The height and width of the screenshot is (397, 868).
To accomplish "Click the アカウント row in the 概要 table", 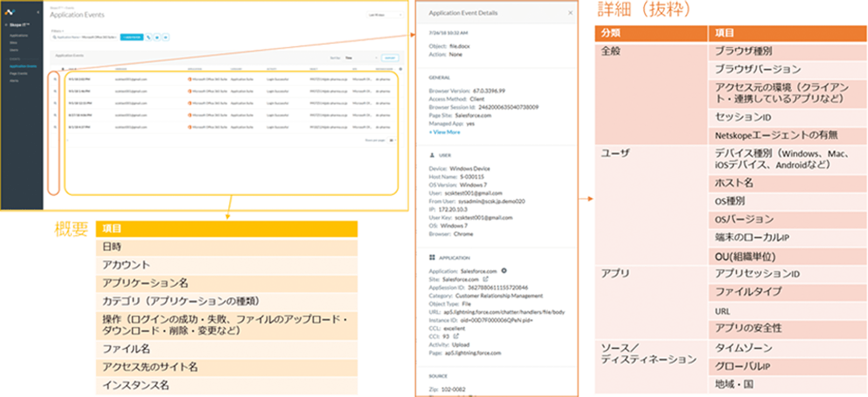I will [227, 265].
